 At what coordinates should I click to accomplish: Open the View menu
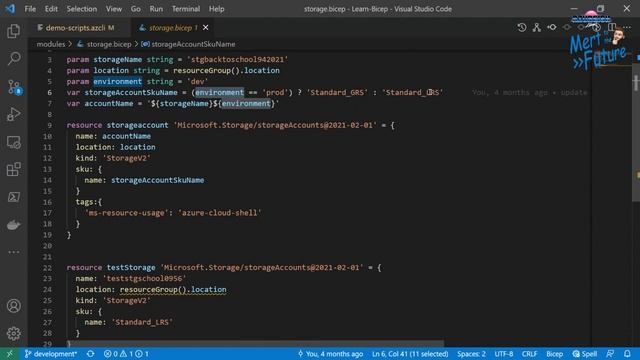(x=114, y=9)
